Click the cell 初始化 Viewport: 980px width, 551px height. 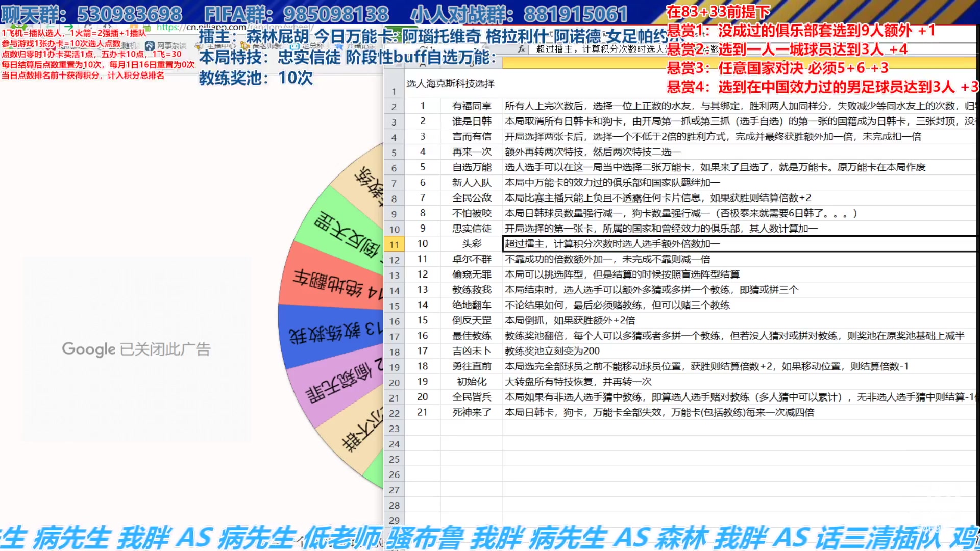tap(472, 382)
